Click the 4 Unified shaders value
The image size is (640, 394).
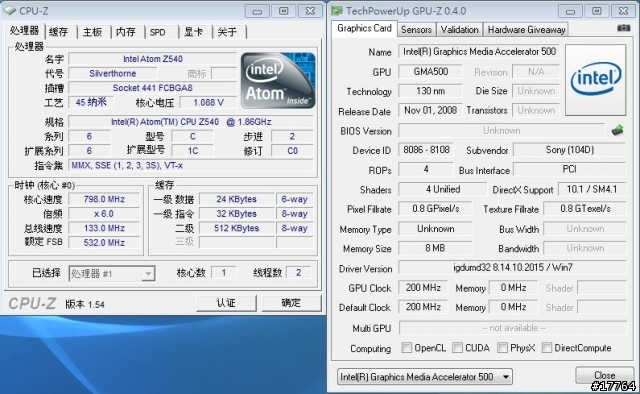(442, 189)
